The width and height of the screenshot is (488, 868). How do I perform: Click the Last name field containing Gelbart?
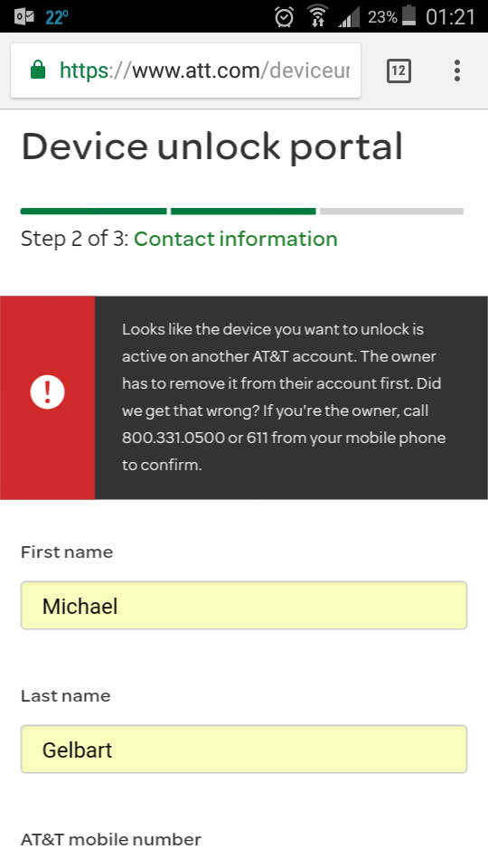coord(244,749)
